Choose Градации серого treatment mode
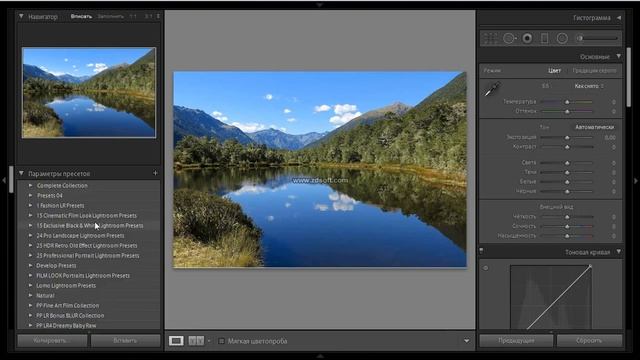The image size is (640, 360). tap(594, 71)
